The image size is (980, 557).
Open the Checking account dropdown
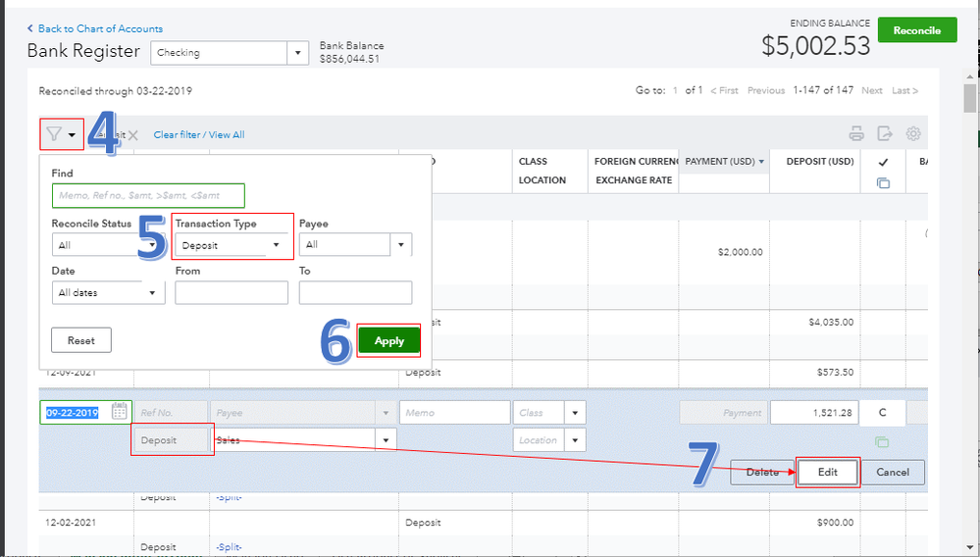click(x=297, y=53)
